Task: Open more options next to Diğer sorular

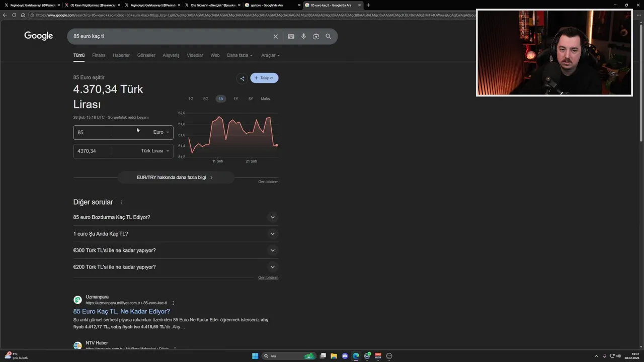Action: (121, 202)
